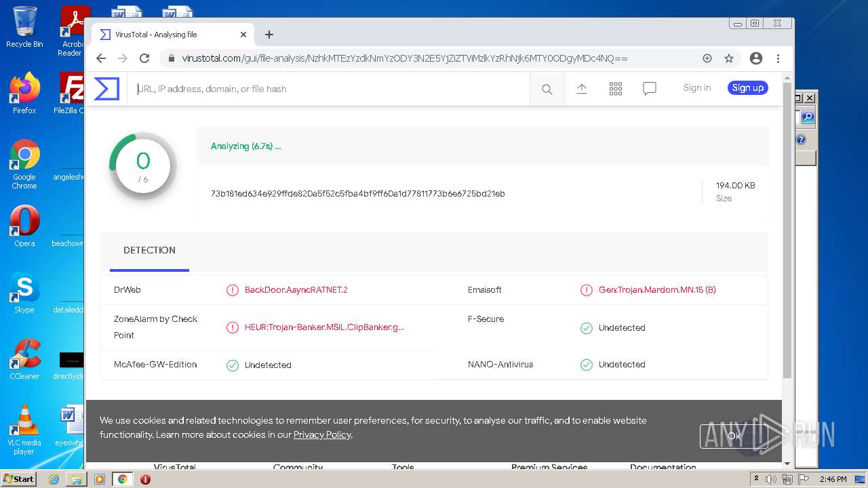Screen dimensions: 868x488
Task: Click the taskbar clock 2:46 PM
Action: pyautogui.click(x=833, y=479)
